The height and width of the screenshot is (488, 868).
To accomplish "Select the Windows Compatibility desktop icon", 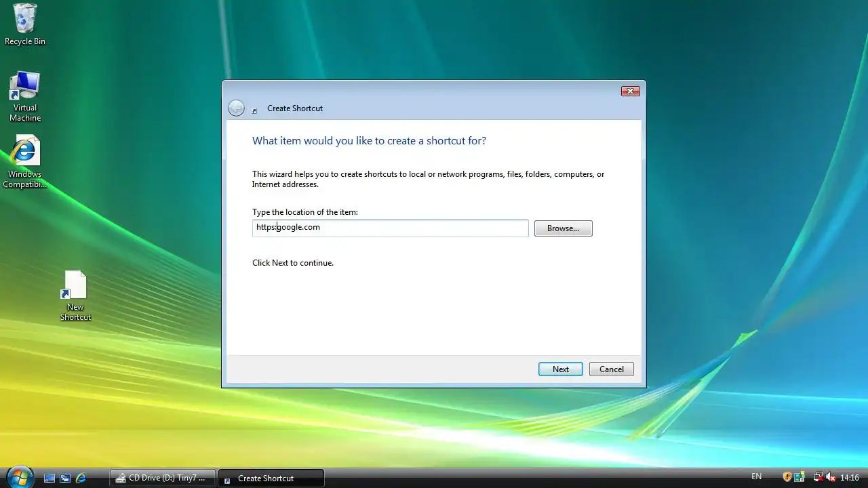I will click(x=25, y=162).
